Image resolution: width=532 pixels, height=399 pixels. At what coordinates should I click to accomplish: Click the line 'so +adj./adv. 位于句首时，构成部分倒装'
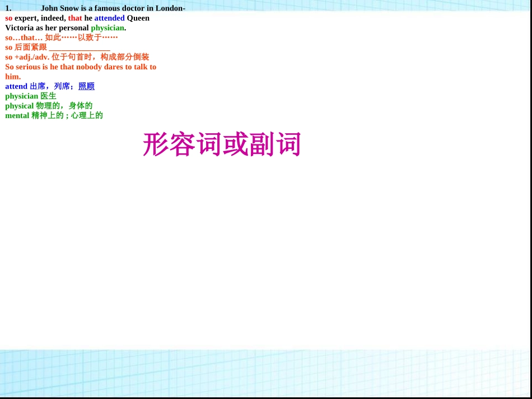point(77,57)
